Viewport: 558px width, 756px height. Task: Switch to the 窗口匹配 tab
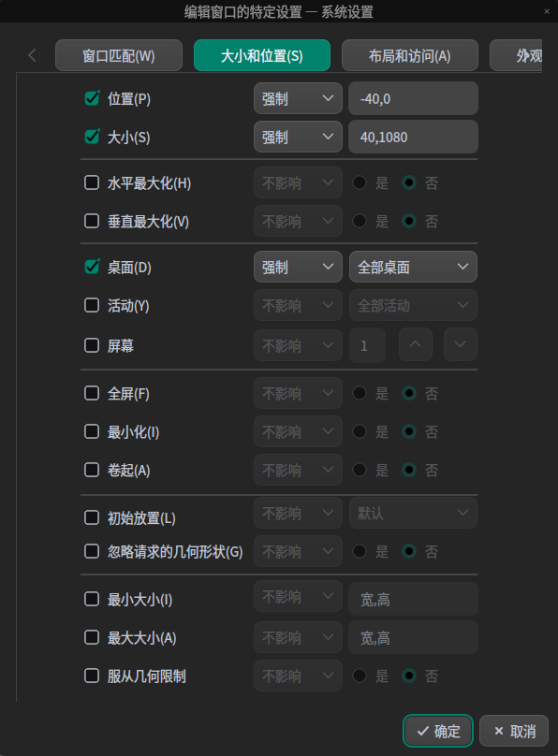(121, 55)
